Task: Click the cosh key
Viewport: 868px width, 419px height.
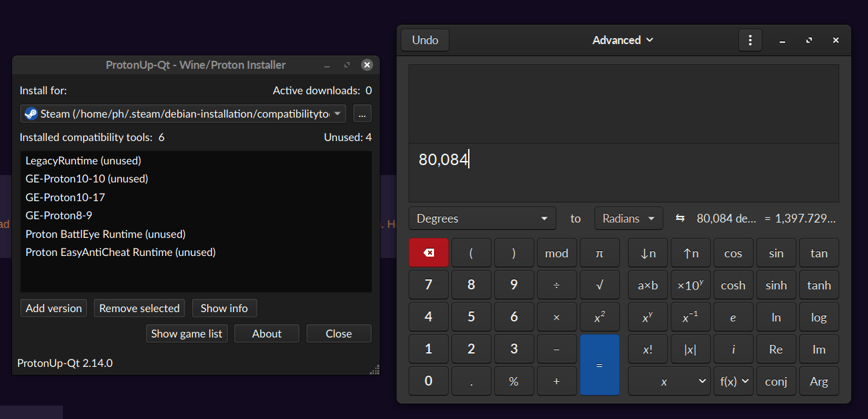Action: [x=734, y=285]
